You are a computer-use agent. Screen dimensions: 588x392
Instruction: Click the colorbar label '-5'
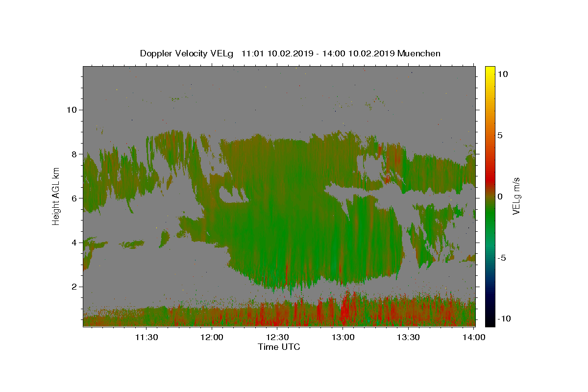click(502, 258)
